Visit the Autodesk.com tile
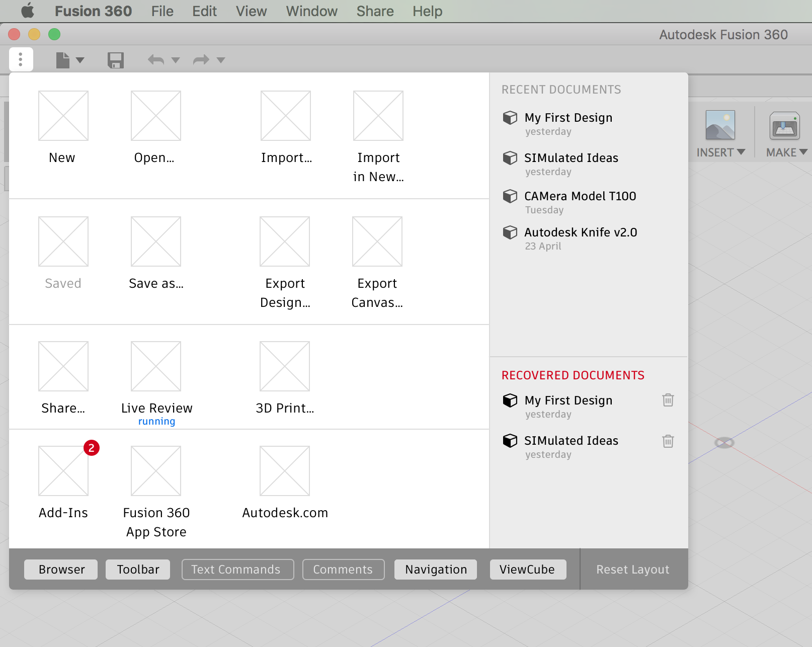 tap(285, 483)
